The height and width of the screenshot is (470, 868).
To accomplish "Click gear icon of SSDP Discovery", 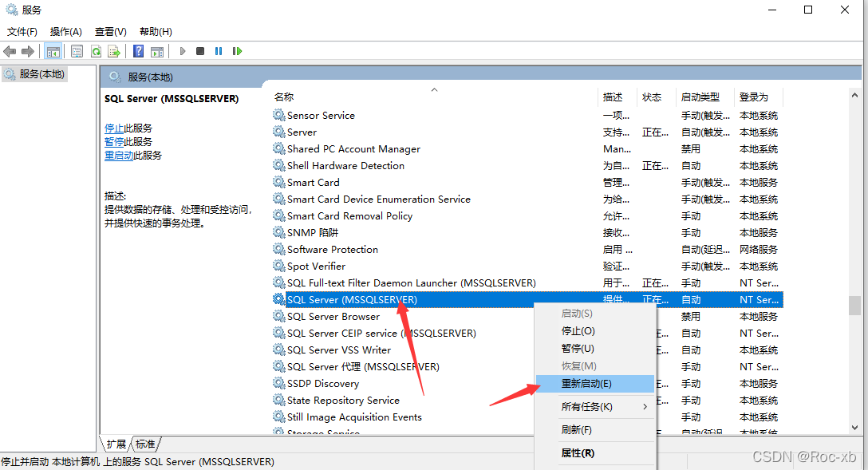I will click(278, 383).
